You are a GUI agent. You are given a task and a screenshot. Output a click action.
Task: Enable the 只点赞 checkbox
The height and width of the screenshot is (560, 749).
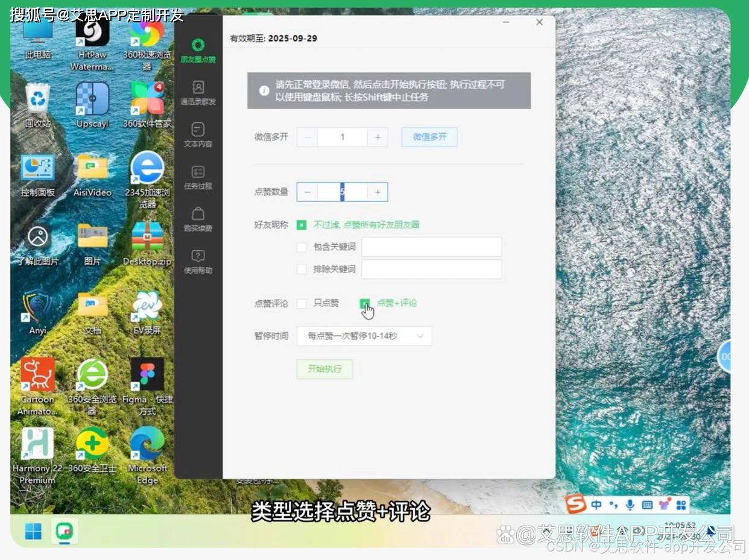(x=302, y=303)
